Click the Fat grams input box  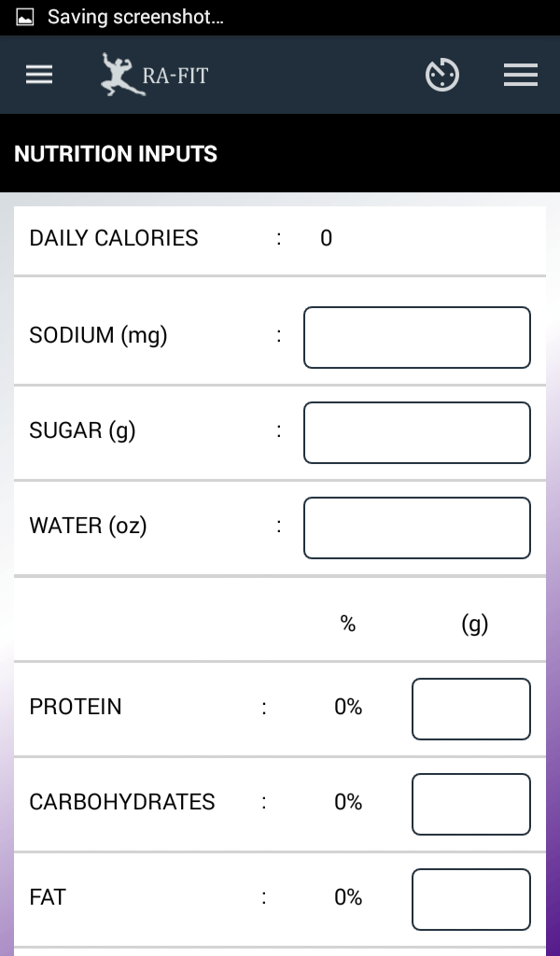tap(471, 899)
